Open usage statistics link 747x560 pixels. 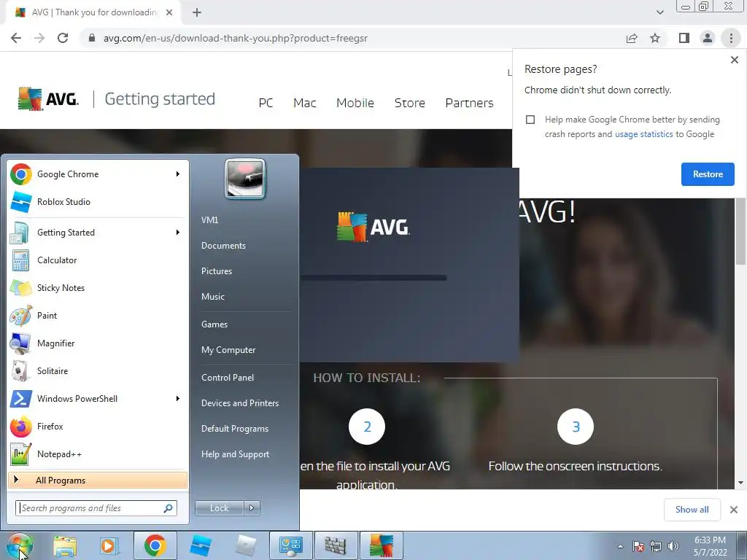point(643,134)
